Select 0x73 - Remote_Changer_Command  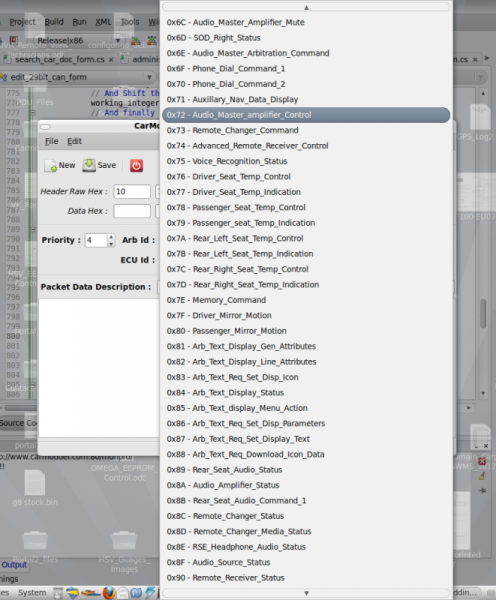[306, 130]
